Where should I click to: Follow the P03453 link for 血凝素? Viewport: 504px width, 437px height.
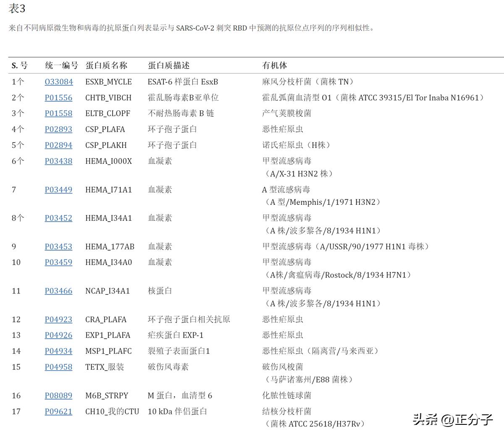[58, 246]
